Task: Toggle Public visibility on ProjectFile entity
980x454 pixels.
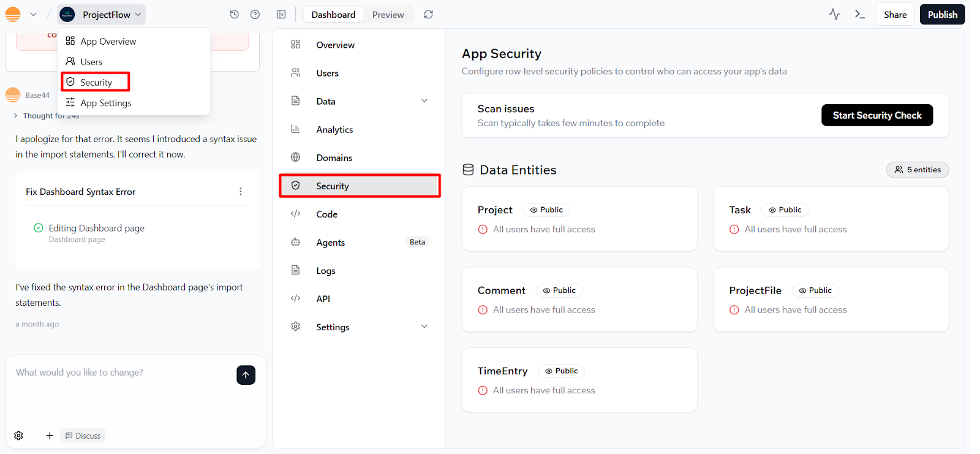Action: [x=815, y=290]
